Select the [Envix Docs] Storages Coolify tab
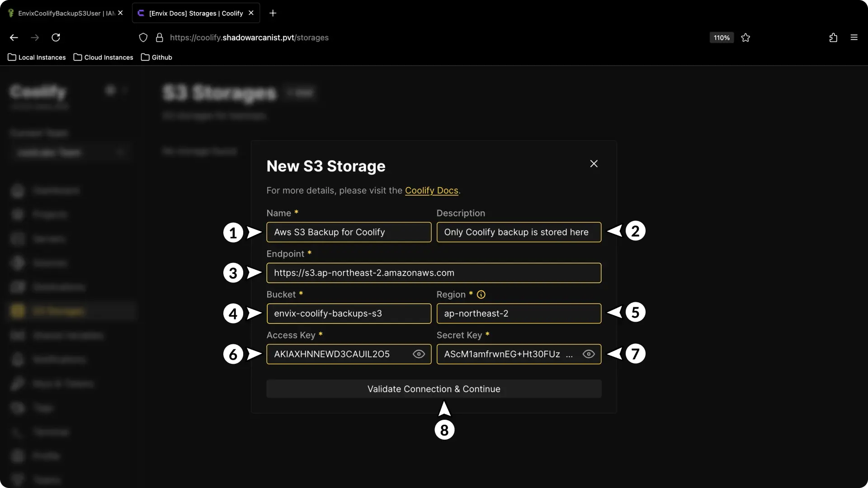This screenshot has width=868, height=488. point(194,13)
